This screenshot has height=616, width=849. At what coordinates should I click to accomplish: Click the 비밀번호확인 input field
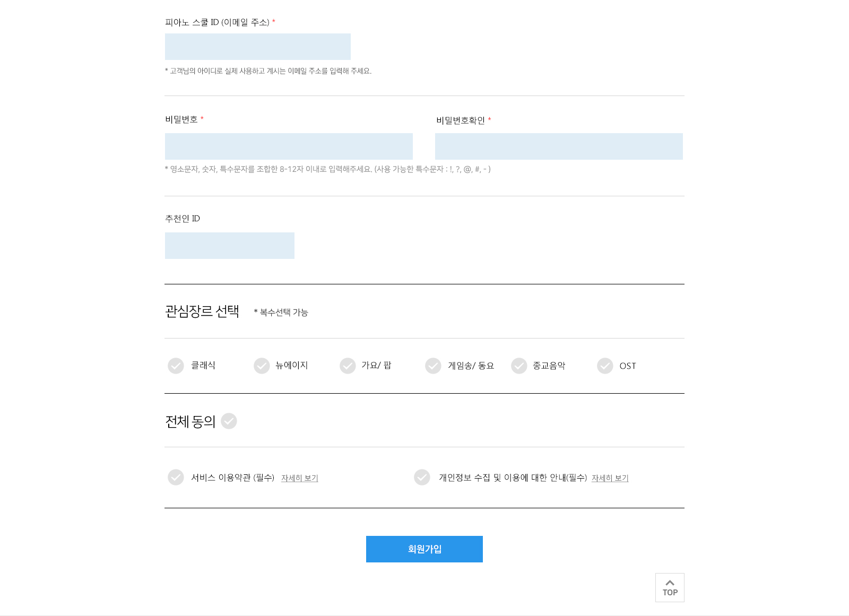(559, 146)
